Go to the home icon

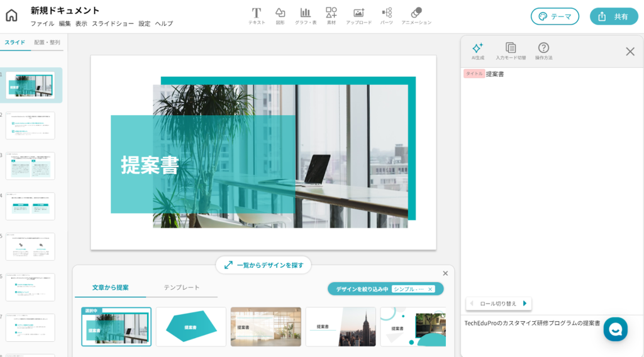[12, 16]
